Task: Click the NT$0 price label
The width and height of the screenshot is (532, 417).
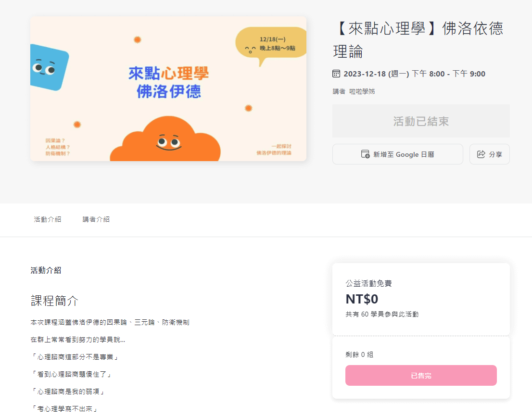Action: tap(362, 299)
